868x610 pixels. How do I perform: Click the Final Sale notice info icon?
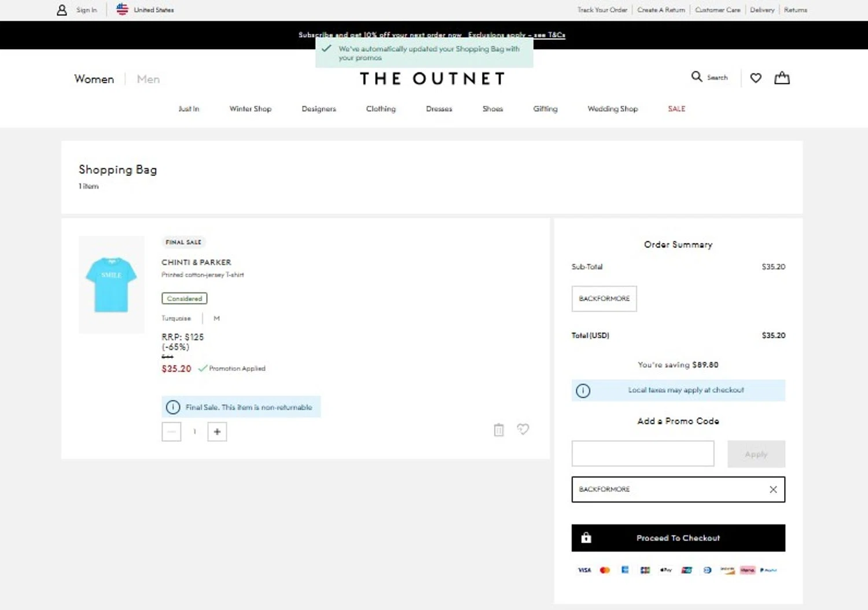click(x=172, y=407)
